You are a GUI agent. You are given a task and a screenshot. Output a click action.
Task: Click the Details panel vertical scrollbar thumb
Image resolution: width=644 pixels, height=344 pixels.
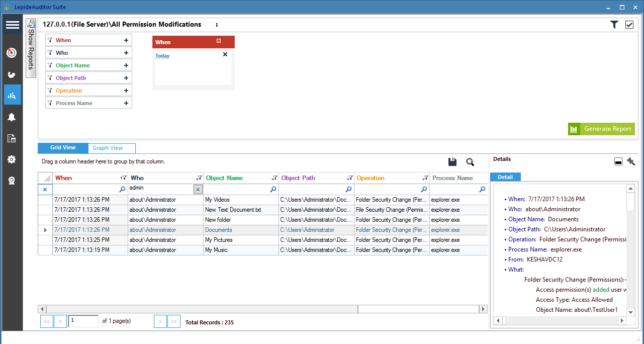[x=631, y=202]
